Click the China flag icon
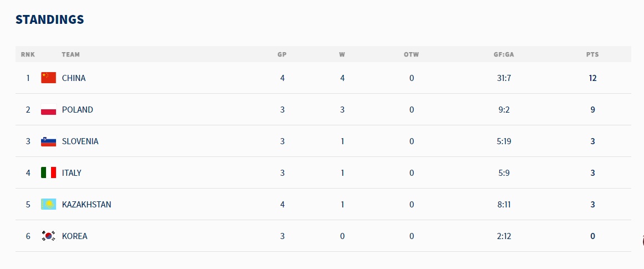644x269 pixels. [48, 78]
